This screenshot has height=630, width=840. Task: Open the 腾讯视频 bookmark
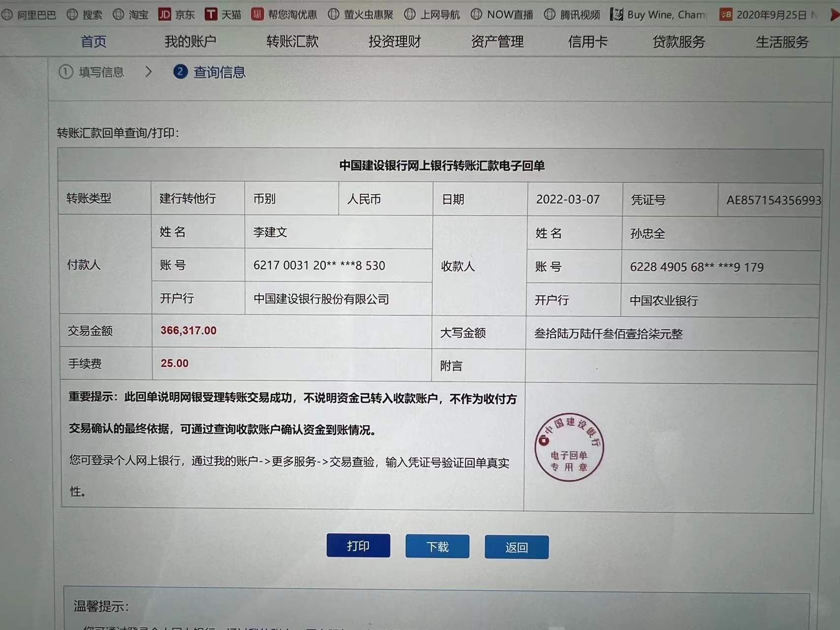point(572,15)
